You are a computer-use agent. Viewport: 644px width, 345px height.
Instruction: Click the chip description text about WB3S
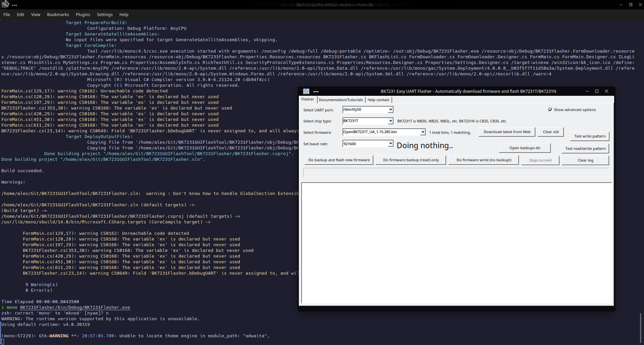(451, 121)
